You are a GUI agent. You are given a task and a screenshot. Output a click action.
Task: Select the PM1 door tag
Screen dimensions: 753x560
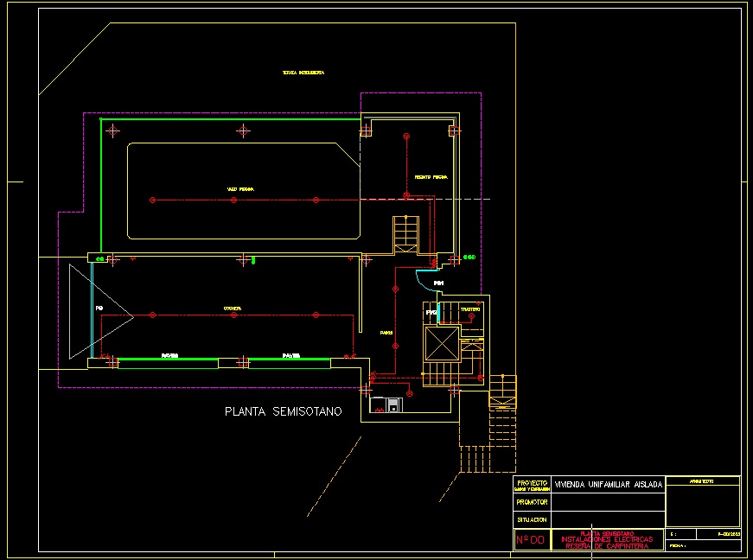[438, 283]
